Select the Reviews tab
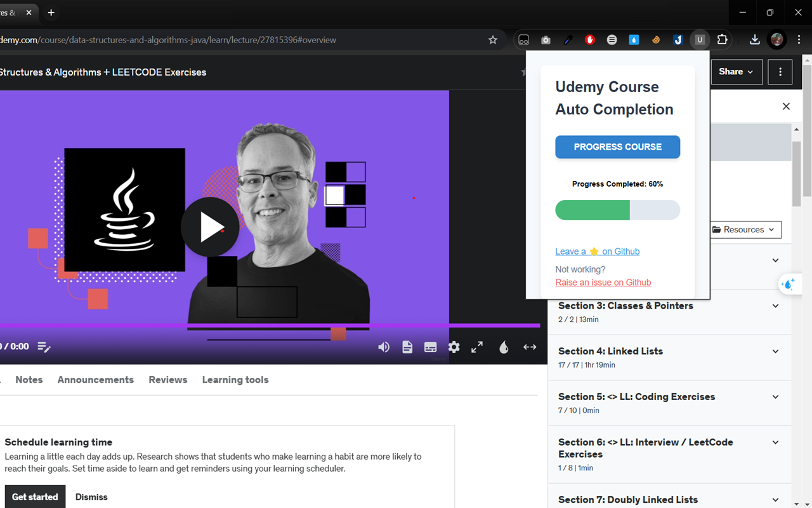 click(x=167, y=379)
